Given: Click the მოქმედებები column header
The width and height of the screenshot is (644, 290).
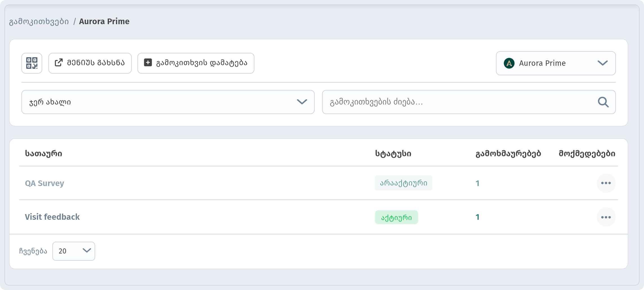Looking at the screenshot, I should coord(587,153).
